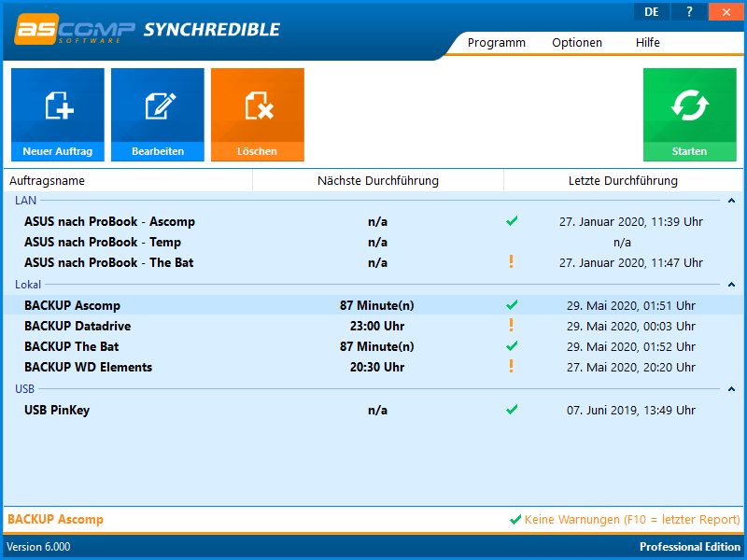Open the help question mark button
Image resolution: width=747 pixels, height=560 pixels.
pos(689,12)
